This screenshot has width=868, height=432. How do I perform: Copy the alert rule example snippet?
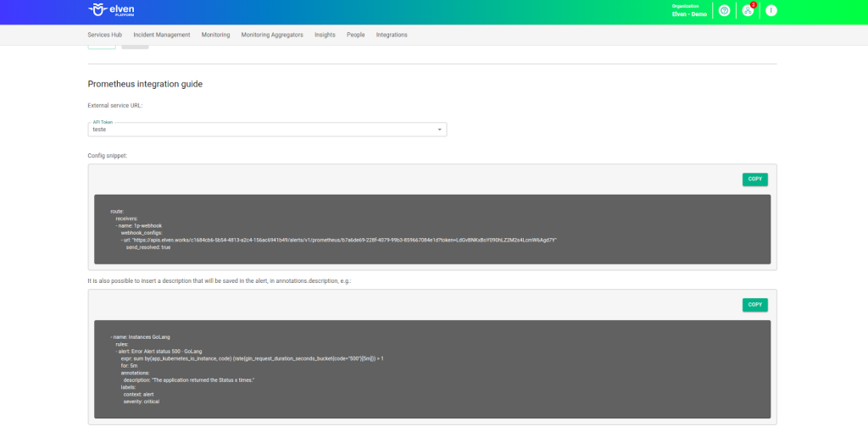pos(755,305)
